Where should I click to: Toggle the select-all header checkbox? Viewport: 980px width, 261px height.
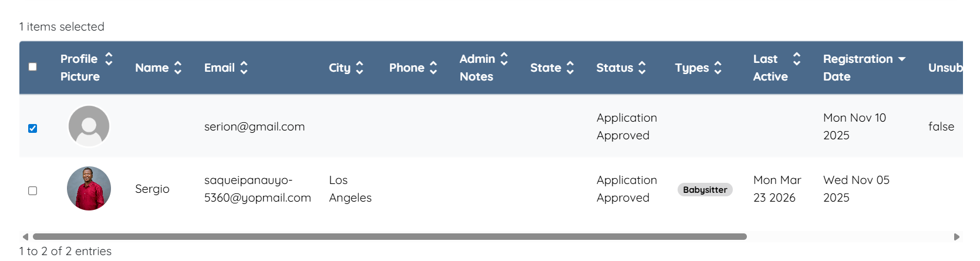[33, 67]
